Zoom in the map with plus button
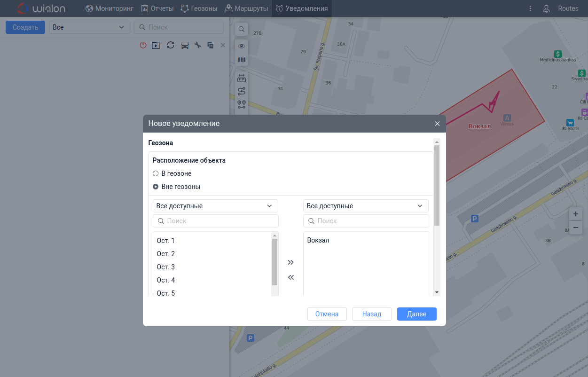Viewport: 588px width, 377px height. click(x=575, y=214)
